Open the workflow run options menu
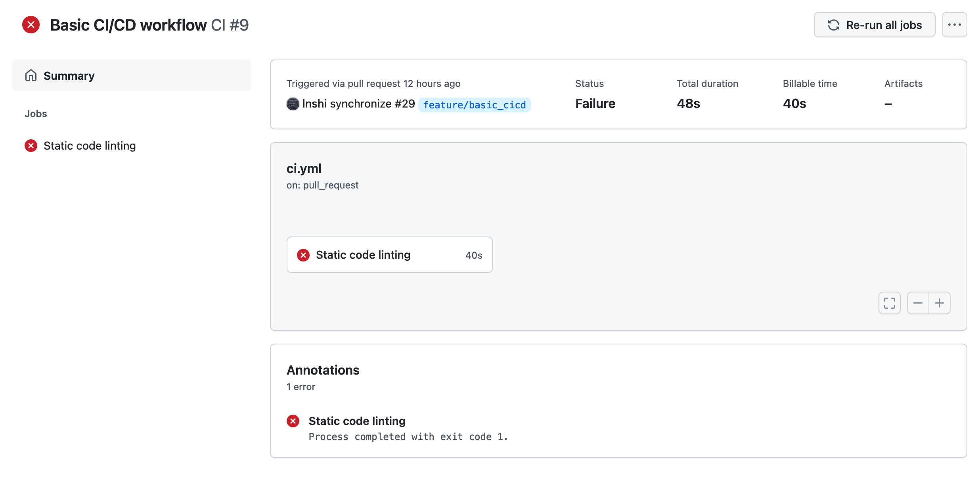980x496 pixels. coord(955,25)
